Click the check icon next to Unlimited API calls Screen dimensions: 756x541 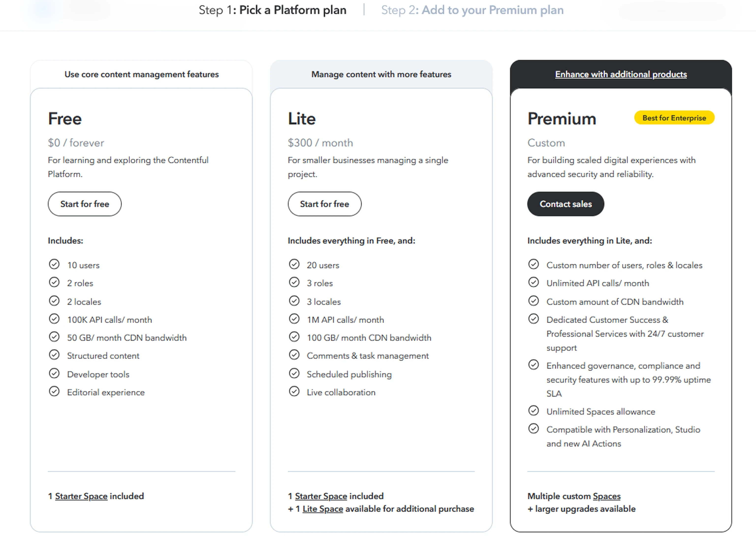tap(533, 282)
